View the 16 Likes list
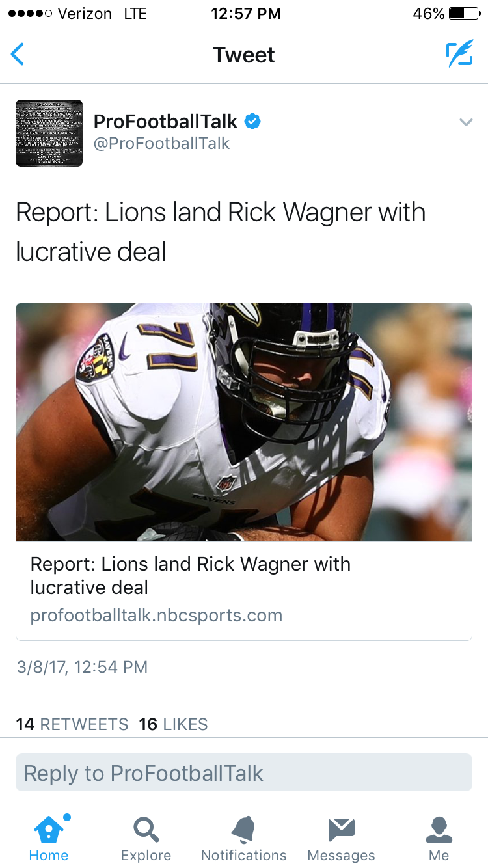The height and width of the screenshot is (868, 488). pos(173,724)
